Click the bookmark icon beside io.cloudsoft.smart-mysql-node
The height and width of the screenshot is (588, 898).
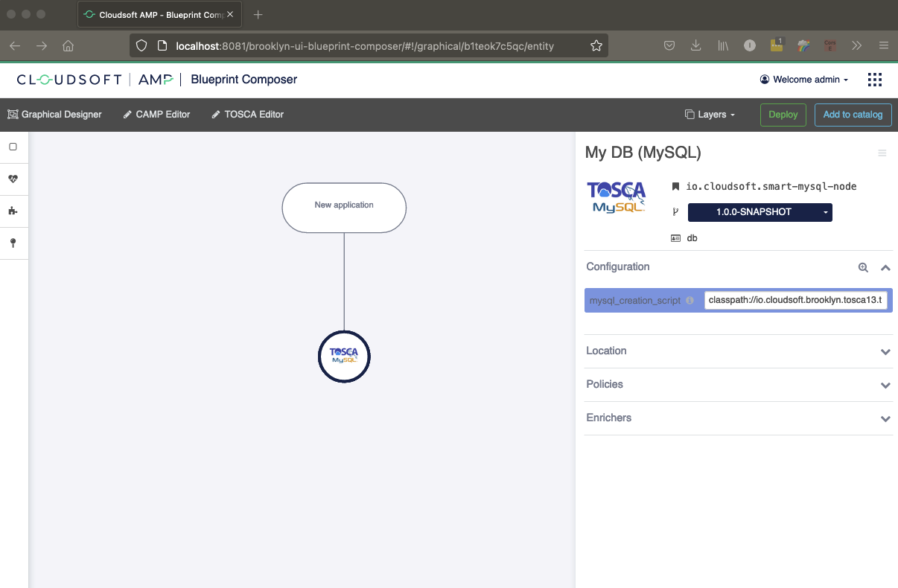pyautogui.click(x=675, y=187)
